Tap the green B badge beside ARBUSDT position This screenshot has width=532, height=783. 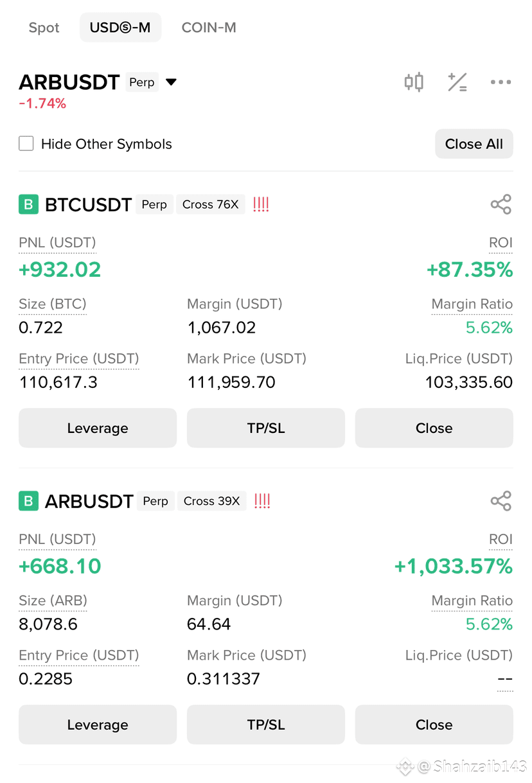click(28, 502)
